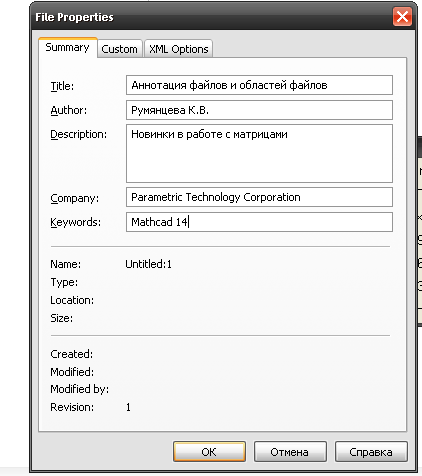Cancel with the Отмена button

point(290,452)
